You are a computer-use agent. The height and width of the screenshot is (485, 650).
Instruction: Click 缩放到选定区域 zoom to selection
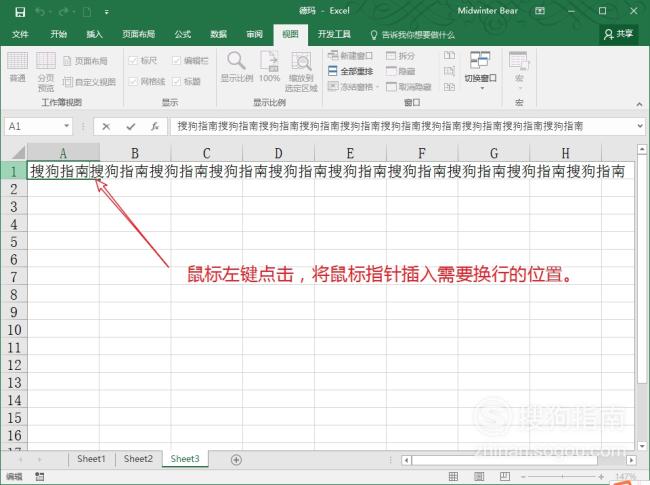coord(301,71)
